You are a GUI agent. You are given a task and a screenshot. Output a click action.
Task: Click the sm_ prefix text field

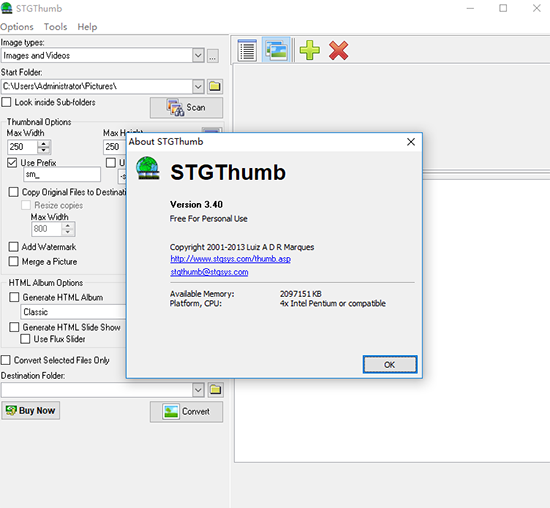pos(62,174)
